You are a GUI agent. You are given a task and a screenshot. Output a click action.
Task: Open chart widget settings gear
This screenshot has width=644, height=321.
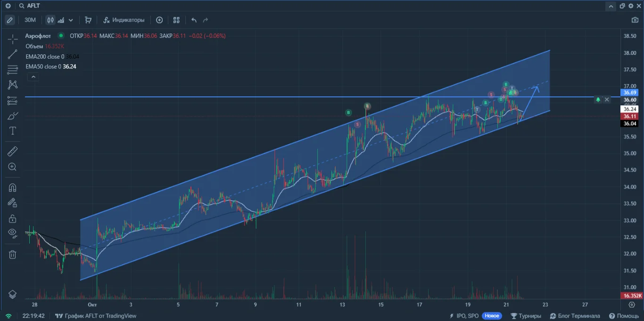tap(631, 6)
